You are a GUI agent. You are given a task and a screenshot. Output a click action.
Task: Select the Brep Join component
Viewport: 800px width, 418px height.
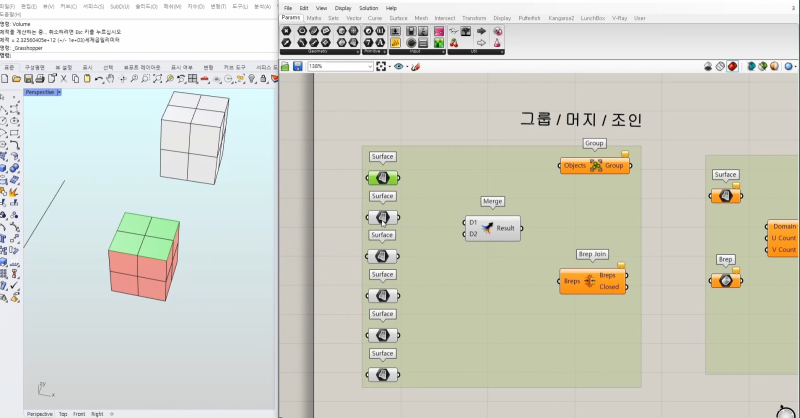click(592, 281)
